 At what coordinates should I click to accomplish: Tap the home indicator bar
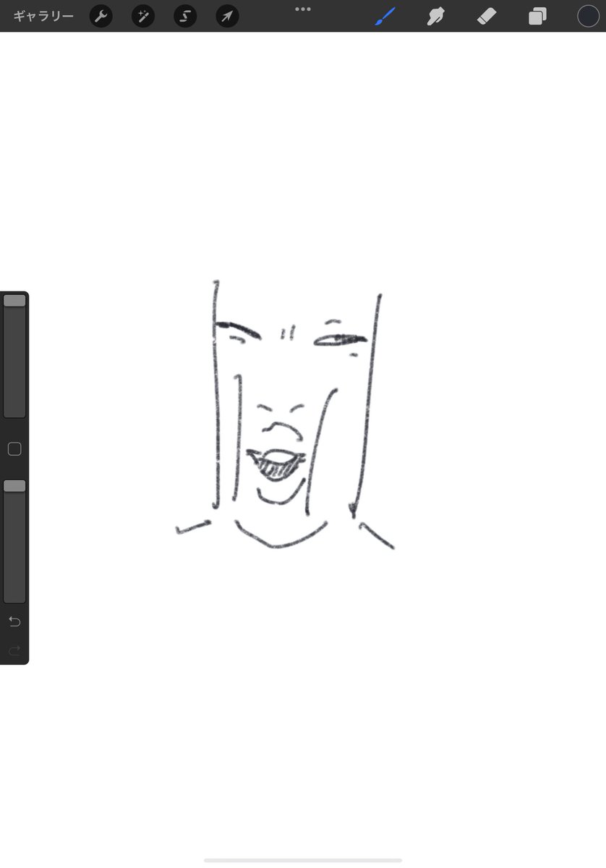point(303,860)
